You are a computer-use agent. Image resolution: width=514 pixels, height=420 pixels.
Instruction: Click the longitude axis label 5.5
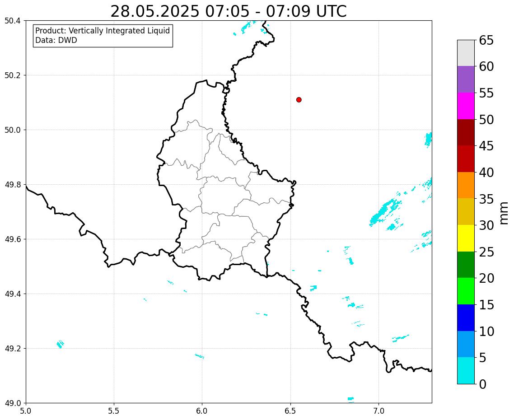(x=114, y=411)
